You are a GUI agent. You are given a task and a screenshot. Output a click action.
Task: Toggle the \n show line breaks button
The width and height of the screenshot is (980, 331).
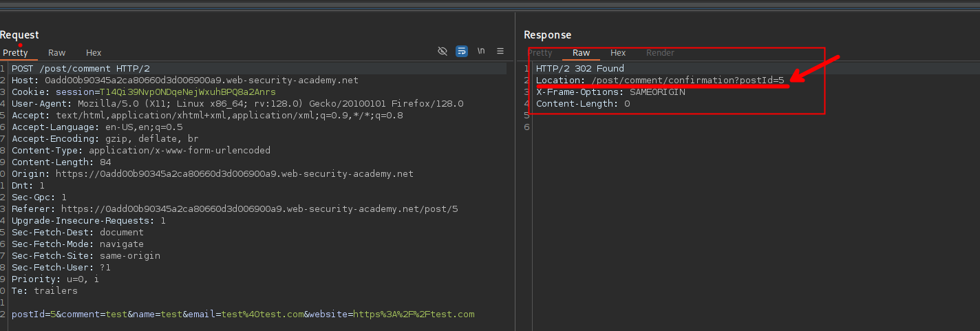pos(481,52)
